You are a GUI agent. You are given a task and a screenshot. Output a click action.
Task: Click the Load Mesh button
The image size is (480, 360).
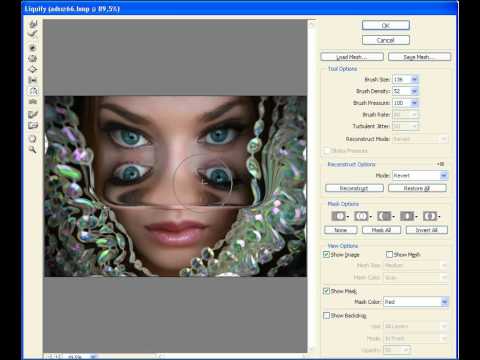tap(352, 57)
